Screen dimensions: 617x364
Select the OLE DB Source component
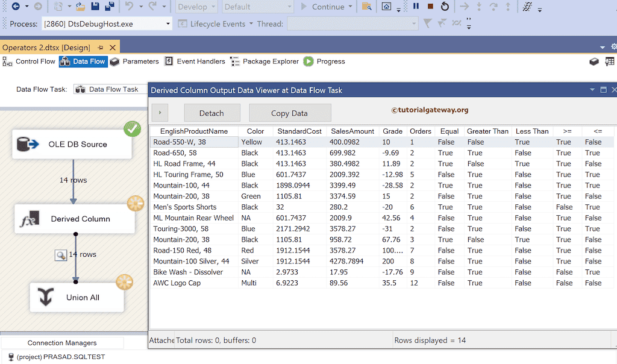(72, 144)
